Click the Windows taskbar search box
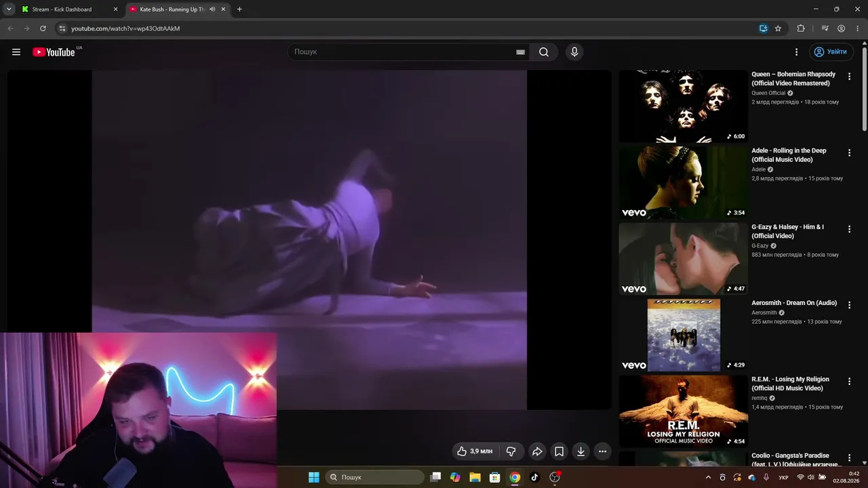The height and width of the screenshot is (488, 868). 375,477
